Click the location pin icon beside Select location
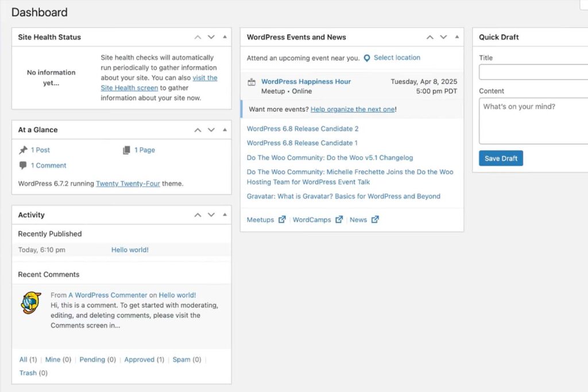Image resolution: width=588 pixels, height=392 pixels. pos(367,58)
